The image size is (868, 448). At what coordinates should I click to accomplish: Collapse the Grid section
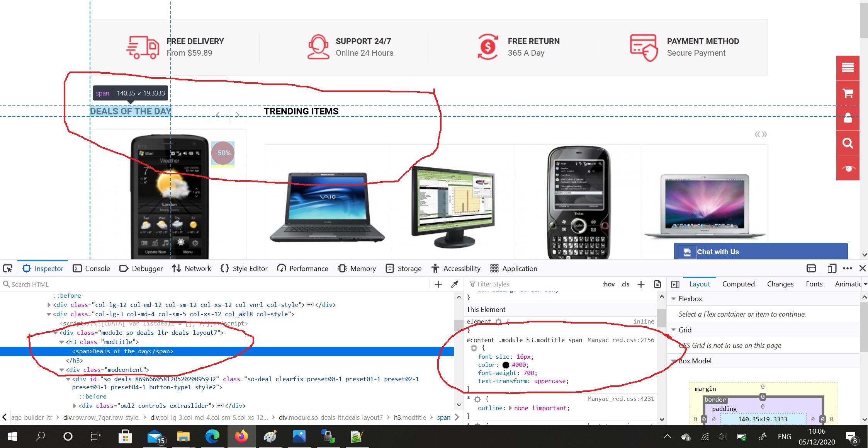tap(674, 330)
